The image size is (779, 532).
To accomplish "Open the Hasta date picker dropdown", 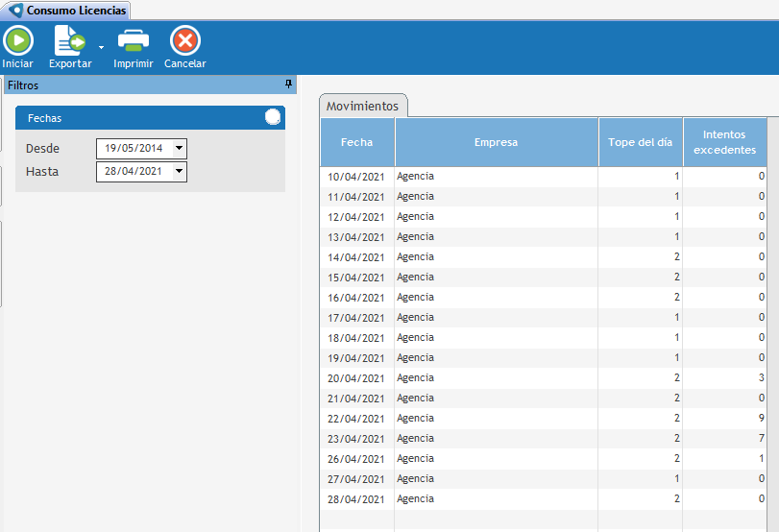I will pos(179,172).
